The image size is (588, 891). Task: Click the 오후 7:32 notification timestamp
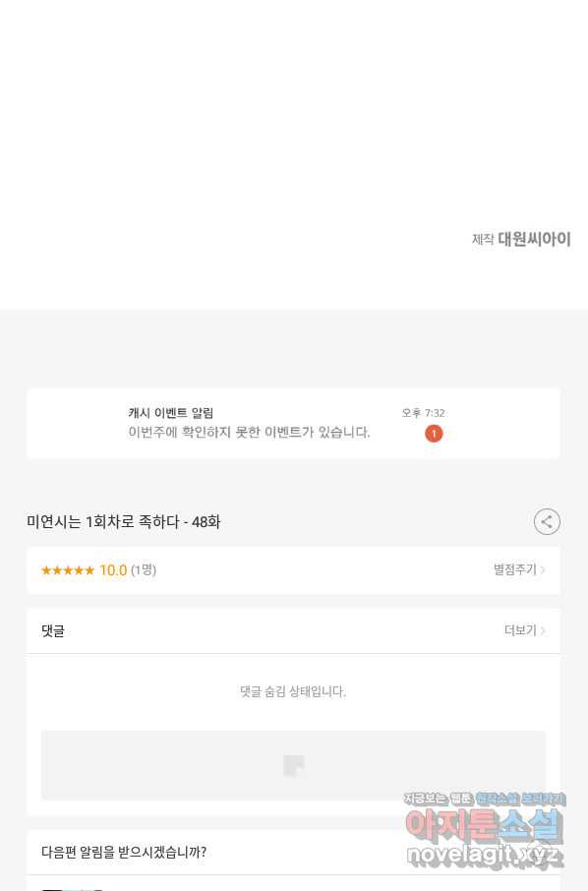[x=423, y=413]
